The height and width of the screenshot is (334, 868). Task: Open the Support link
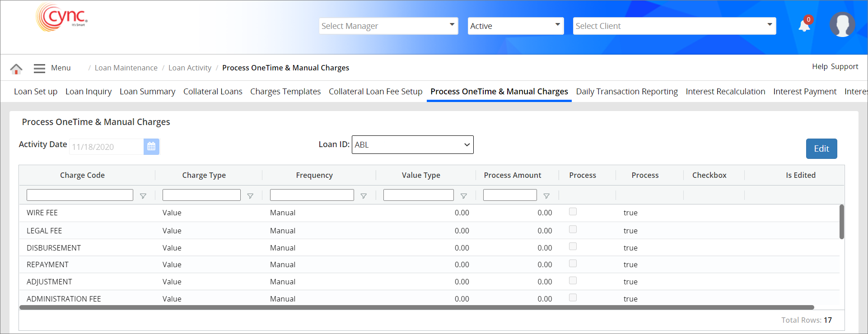tap(844, 67)
